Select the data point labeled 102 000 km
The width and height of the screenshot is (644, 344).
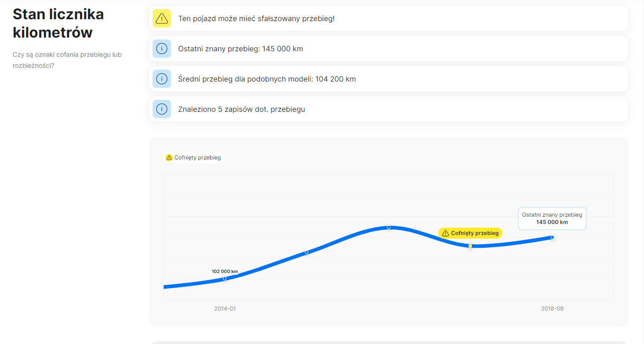pyautogui.click(x=225, y=278)
